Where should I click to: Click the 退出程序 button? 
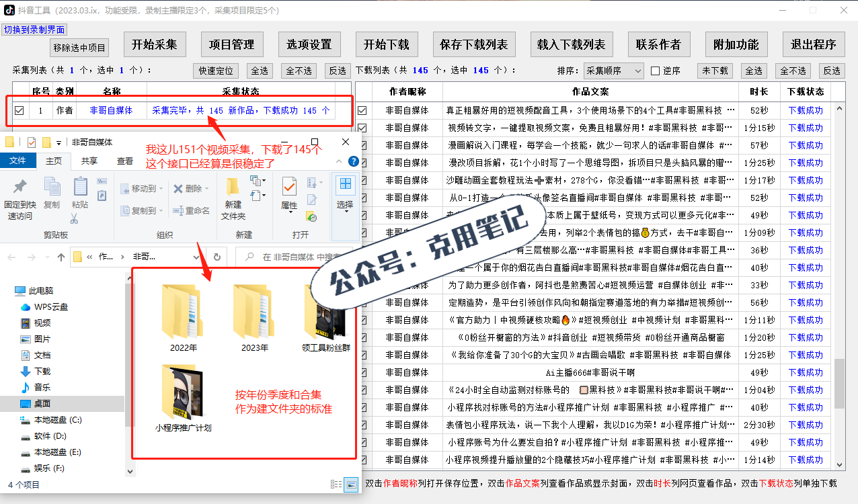[814, 44]
